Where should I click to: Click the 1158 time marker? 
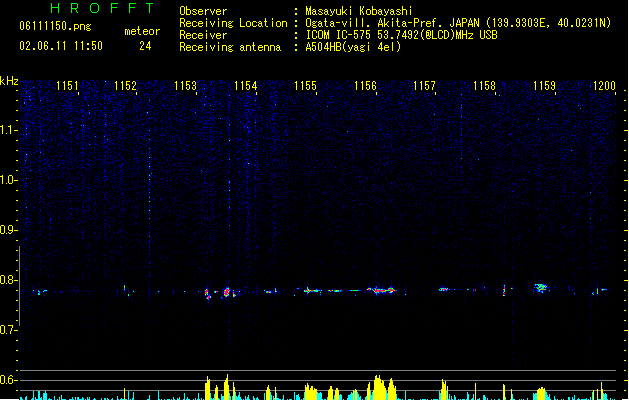click(x=484, y=86)
